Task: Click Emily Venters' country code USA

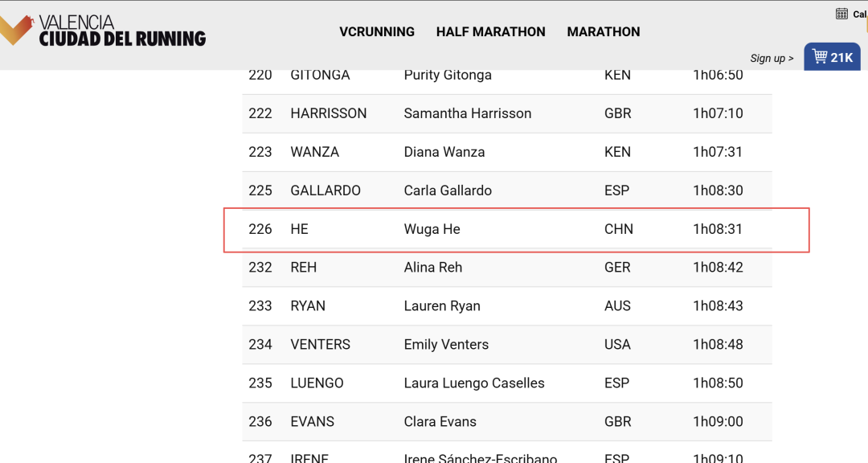Action: (617, 345)
